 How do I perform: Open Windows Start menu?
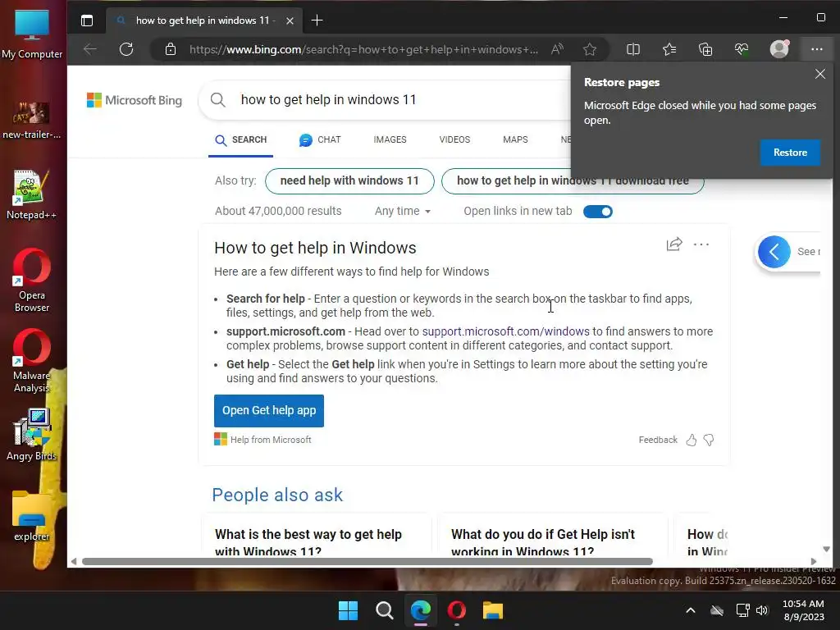[348, 610]
